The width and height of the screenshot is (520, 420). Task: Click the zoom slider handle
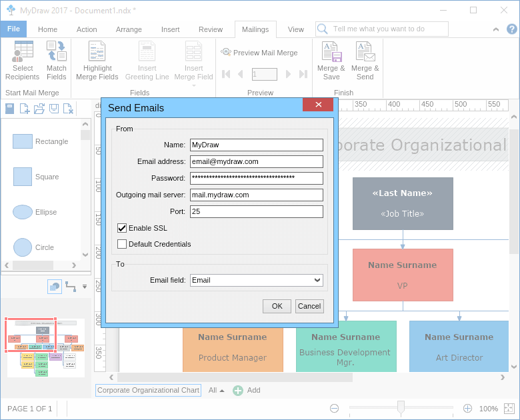pos(401,407)
